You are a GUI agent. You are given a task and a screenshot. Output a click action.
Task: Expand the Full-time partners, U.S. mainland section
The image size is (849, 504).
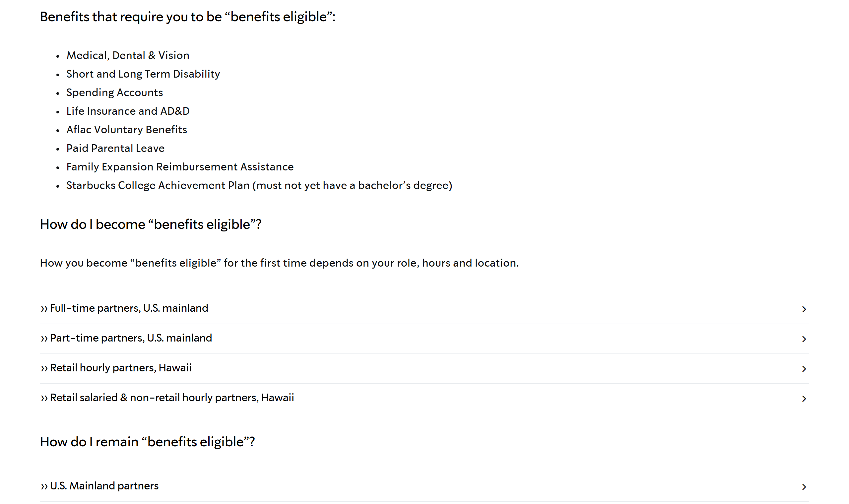tap(424, 309)
